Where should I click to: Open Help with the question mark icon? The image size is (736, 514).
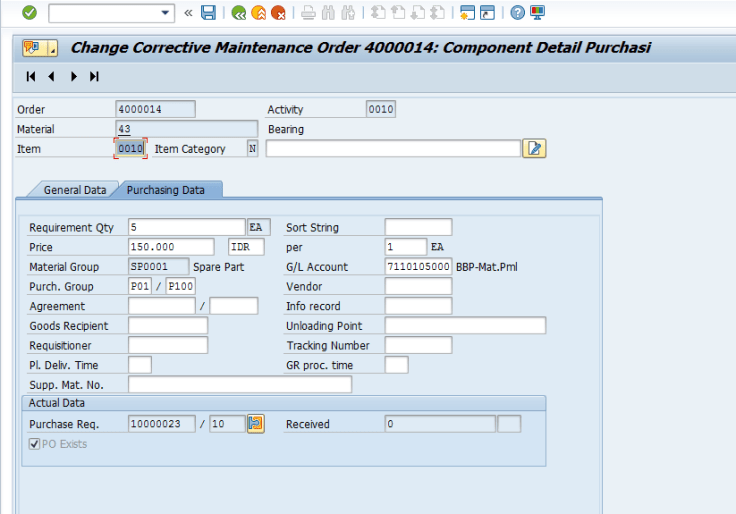(x=517, y=13)
